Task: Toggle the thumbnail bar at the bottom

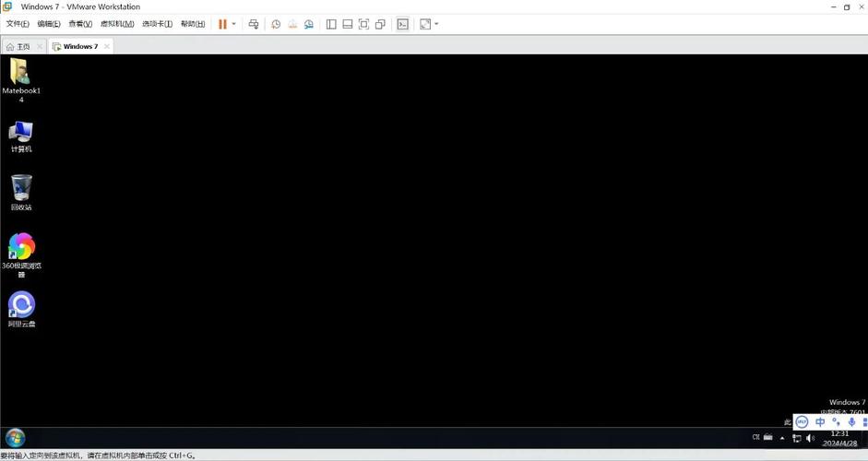Action: click(x=348, y=24)
